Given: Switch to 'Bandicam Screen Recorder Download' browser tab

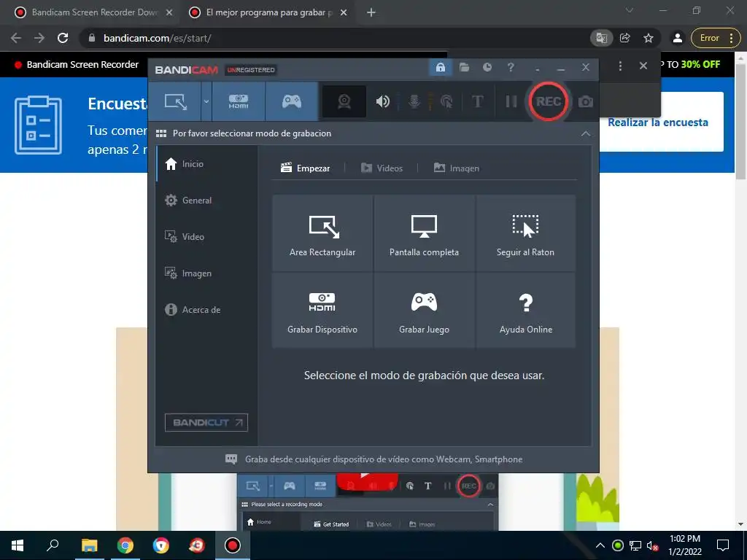Looking at the screenshot, I should pos(94,12).
